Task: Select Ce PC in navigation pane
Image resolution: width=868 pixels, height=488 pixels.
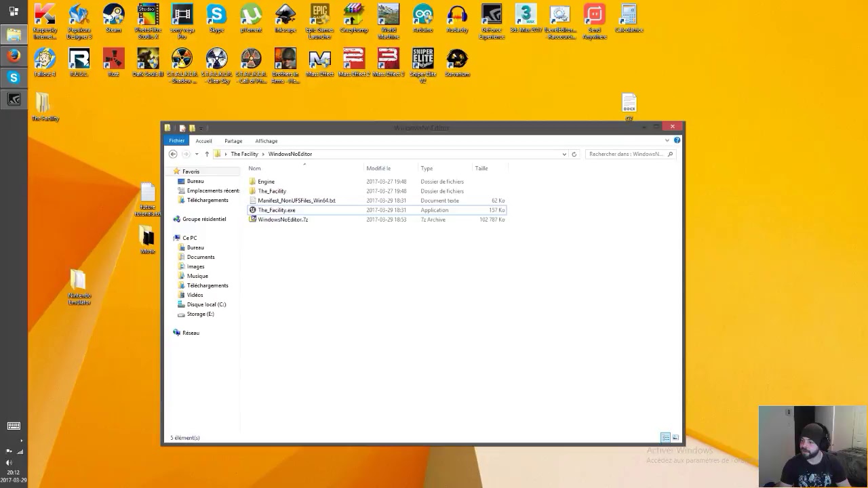Action: click(x=189, y=238)
